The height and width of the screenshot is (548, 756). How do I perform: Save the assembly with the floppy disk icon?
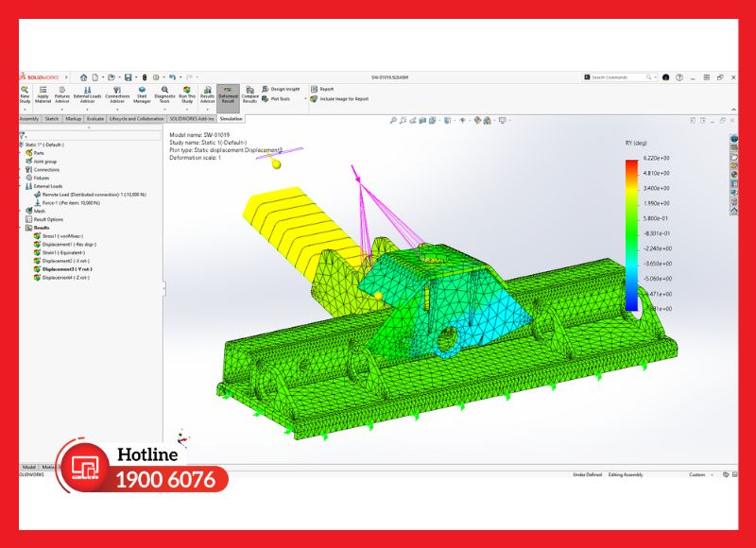coord(128,77)
